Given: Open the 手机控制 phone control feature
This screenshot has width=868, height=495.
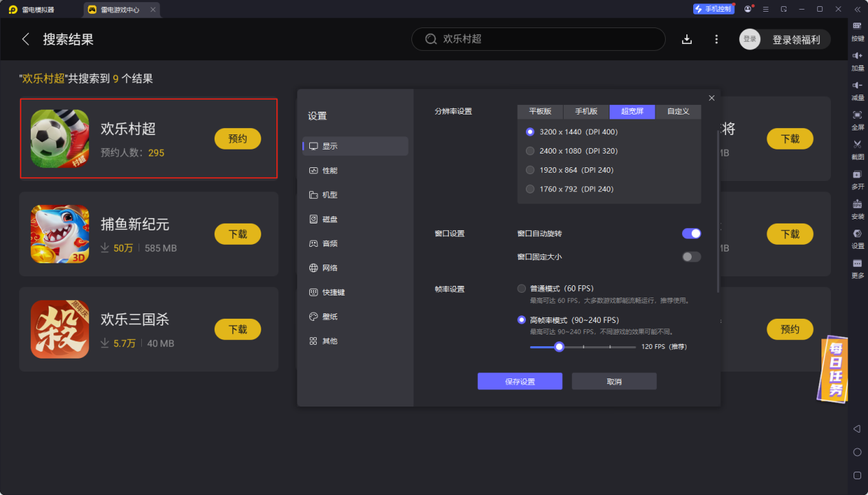Looking at the screenshot, I should pos(714,9).
